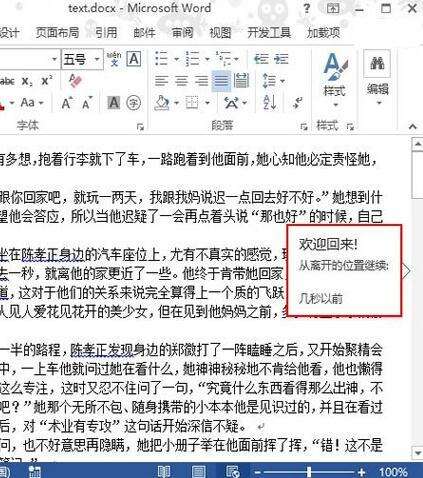423x478 pixels.
Task: Open the Font dialog launcher
Action: click(x=140, y=127)
